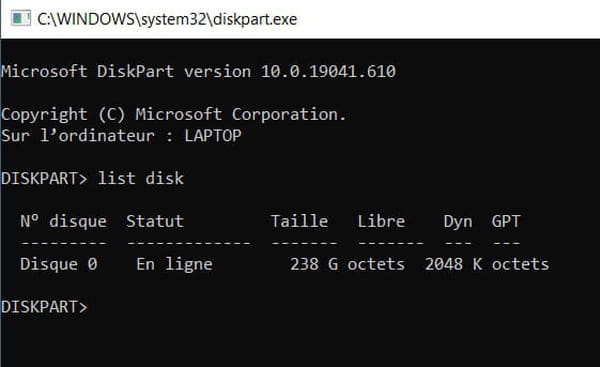Select the 'Statut' column header
This screenshot has width=600, height=367.
point(155,221)
